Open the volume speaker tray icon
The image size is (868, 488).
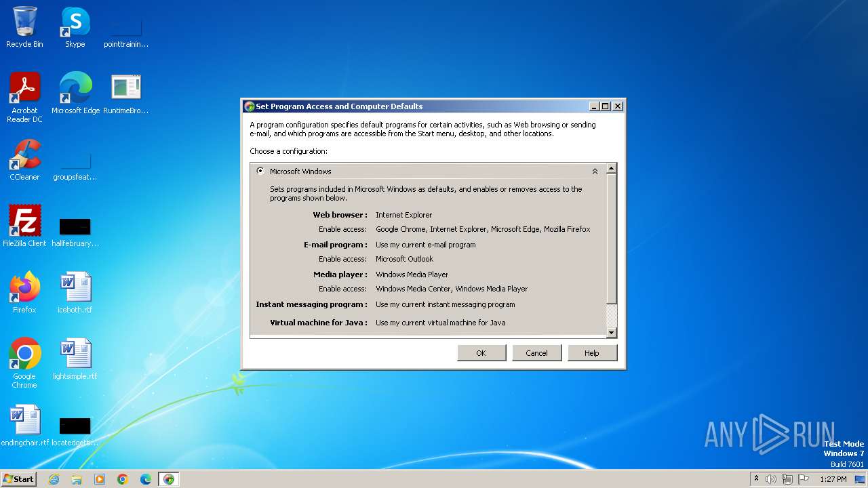(771, 479)
